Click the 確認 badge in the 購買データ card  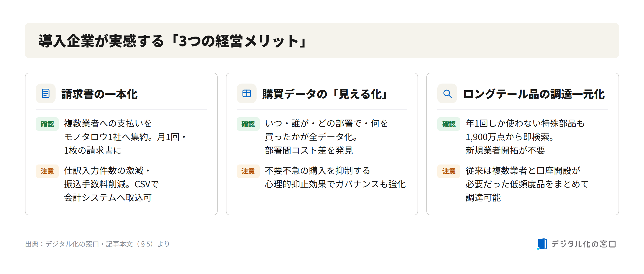248,124
